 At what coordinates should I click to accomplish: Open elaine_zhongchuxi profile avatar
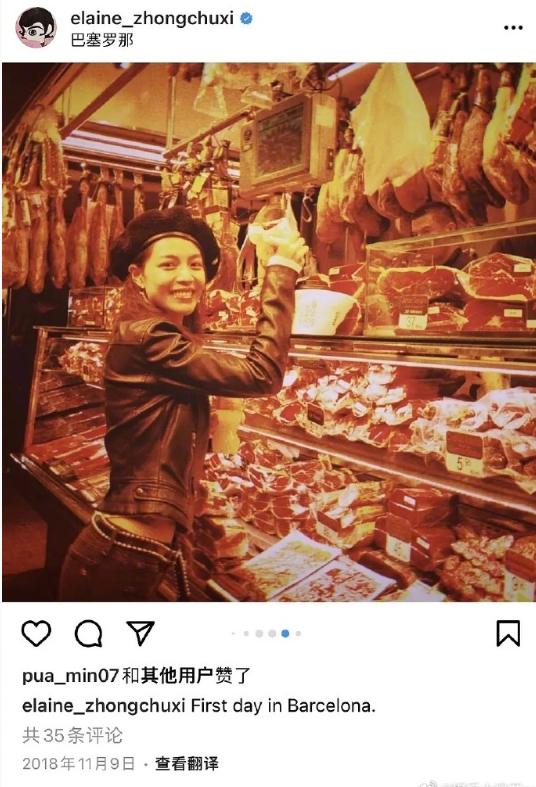click(x=36, y=28)
